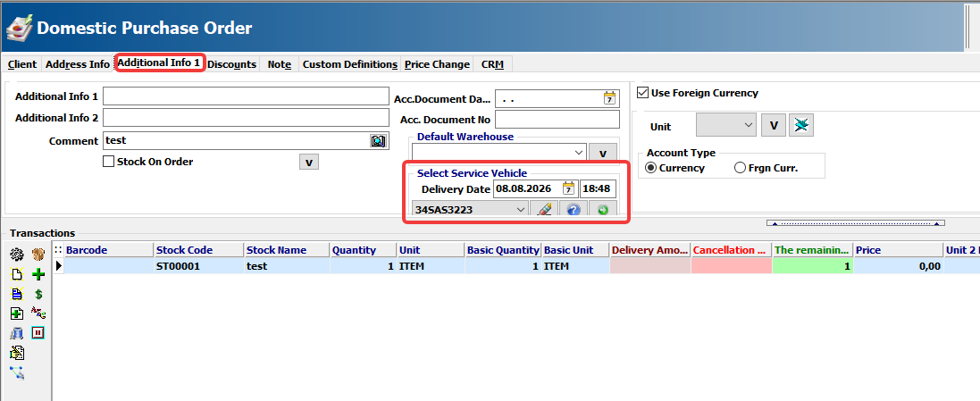
Task: Click the Delivery Amo... column header
Action: (x=650, y=250)
